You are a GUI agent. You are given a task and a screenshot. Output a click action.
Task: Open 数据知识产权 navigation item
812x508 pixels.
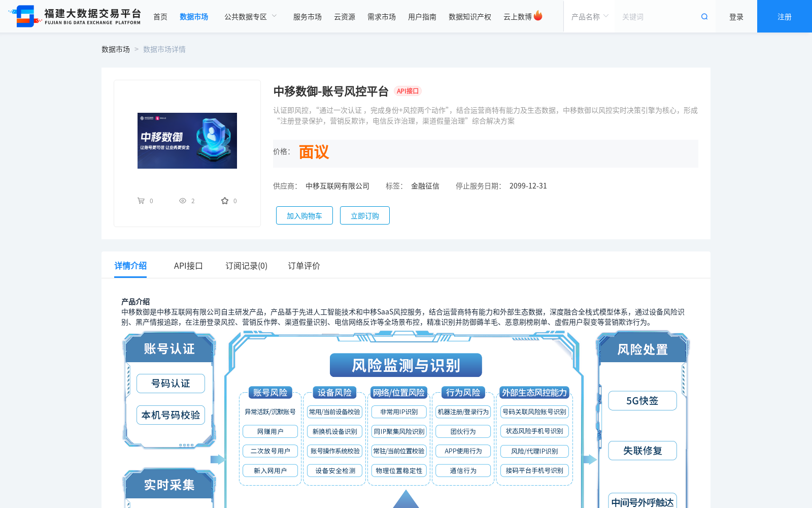pos(470,17)
